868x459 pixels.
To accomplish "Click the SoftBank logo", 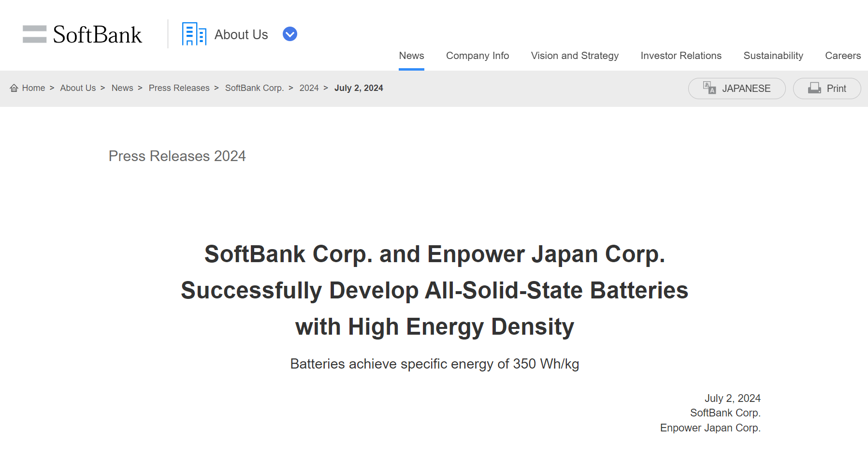I will click(x=82, y=34).
